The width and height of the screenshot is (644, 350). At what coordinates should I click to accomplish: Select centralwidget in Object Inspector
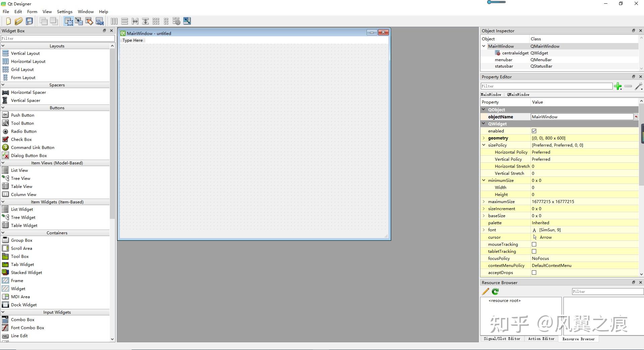[515, 53]
